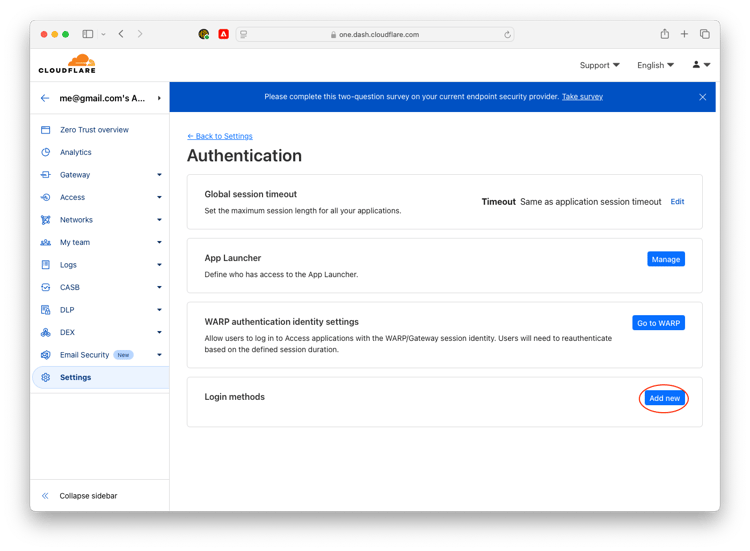The image size is (750, 551).
Task: Click the Safari share icon
Action: click(664, 33)
